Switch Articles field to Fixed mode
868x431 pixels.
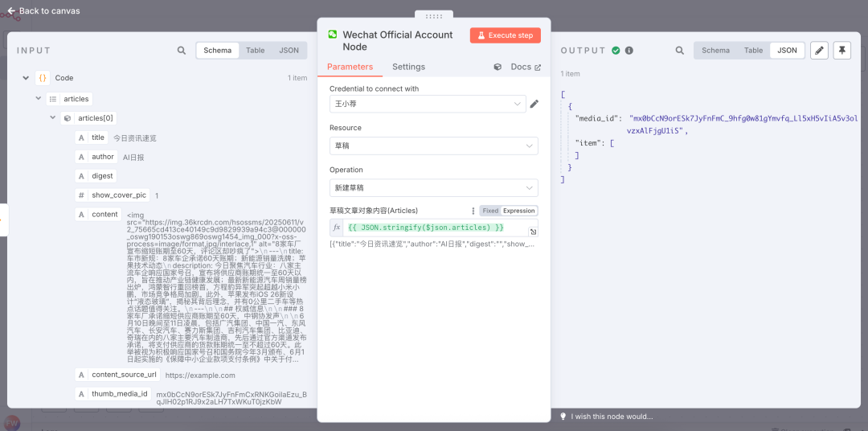coord(490,211)
